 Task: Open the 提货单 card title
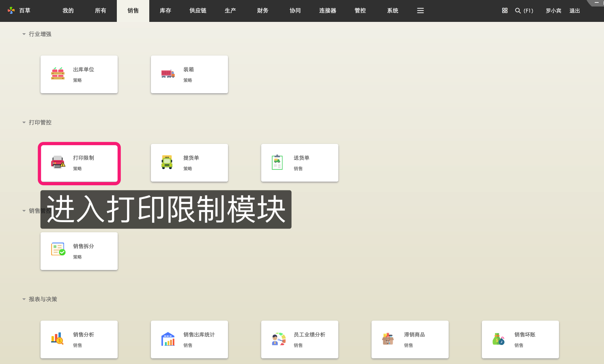click(x=191, y=158)
